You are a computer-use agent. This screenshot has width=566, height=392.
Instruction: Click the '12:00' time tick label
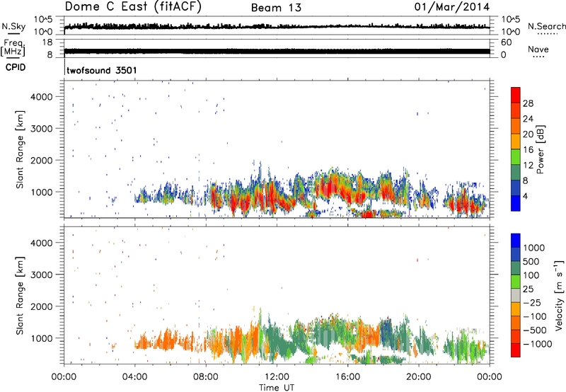[277, 377]
